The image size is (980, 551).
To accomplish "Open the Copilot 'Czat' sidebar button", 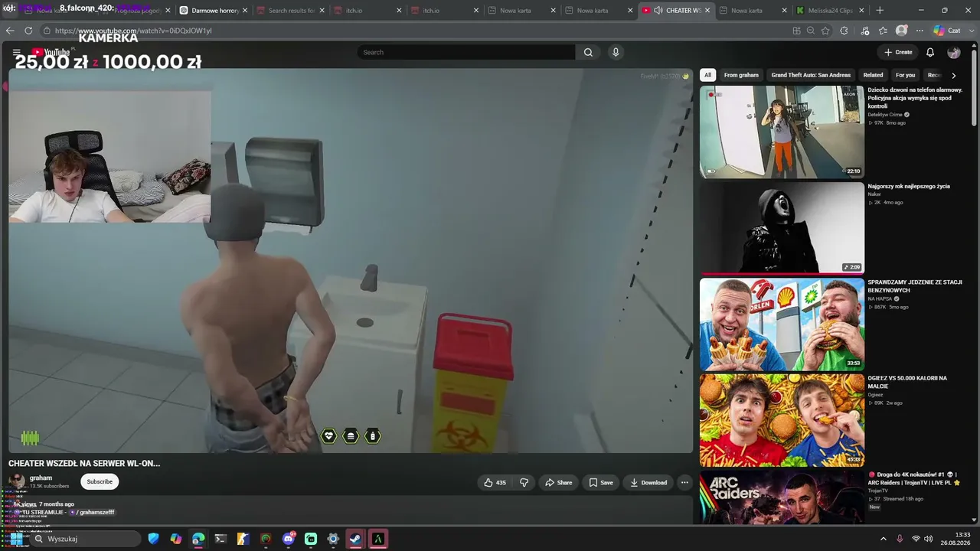I will coord(947,31).
